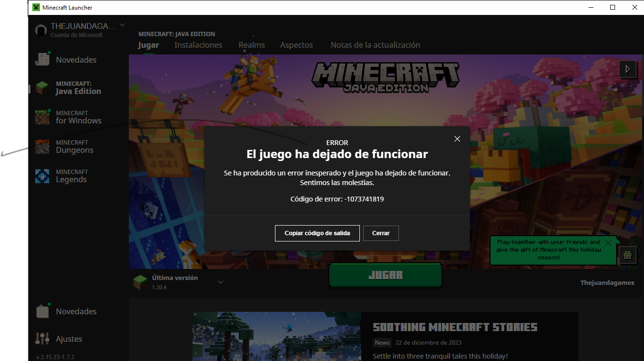The height and width of the screenshot is (361, 644).
Task: Dismiss the holiday gift notification
Action: tap(608, 243)
